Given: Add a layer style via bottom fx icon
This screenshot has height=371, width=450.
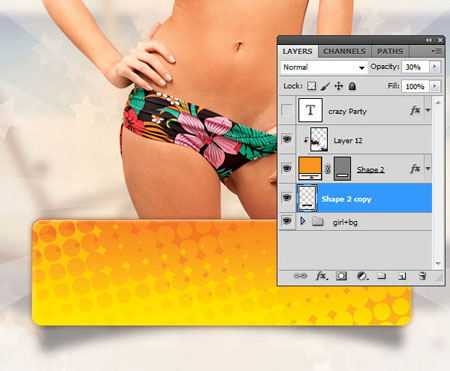Looking at the screenshot, I should click(321, 276).
